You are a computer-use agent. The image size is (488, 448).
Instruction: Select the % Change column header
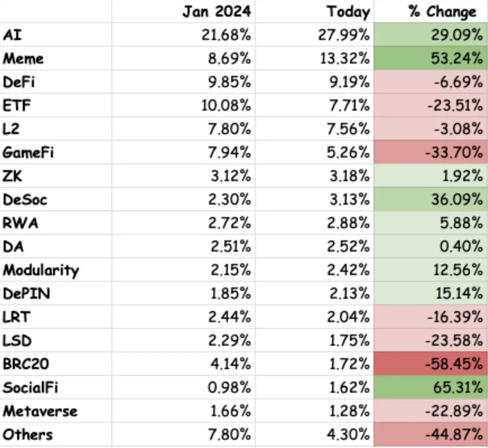pos(431,11)
